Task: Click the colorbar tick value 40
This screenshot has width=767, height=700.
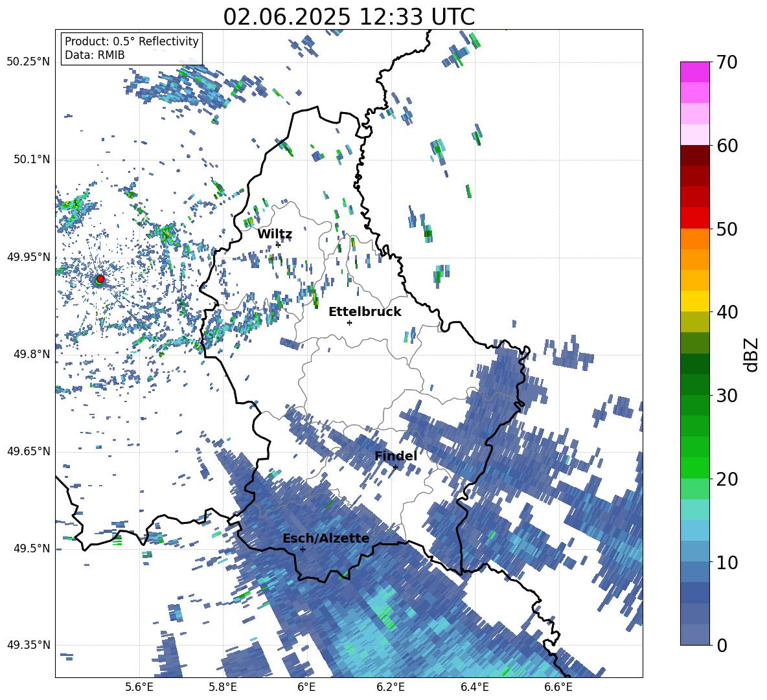Action: (x=726, y=312)
